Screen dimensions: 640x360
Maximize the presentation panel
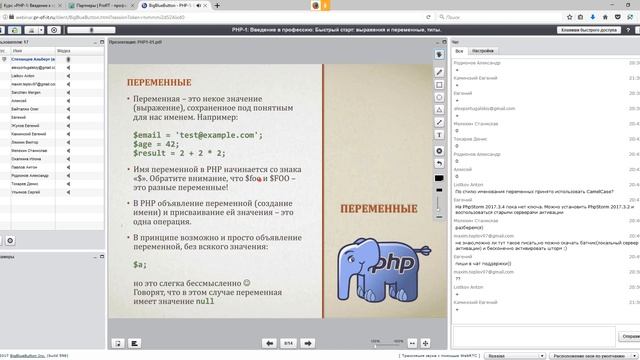point(444,42)
